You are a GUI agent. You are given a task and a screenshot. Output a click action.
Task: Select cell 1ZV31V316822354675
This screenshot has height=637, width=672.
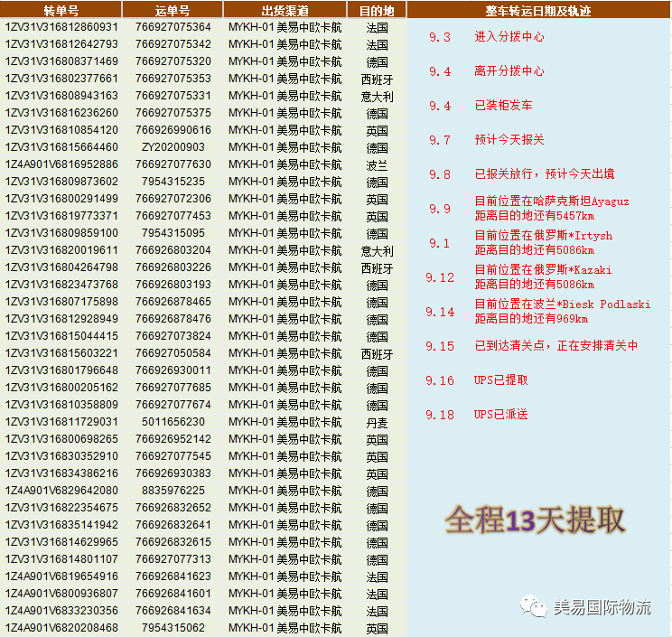pos(61,507)
